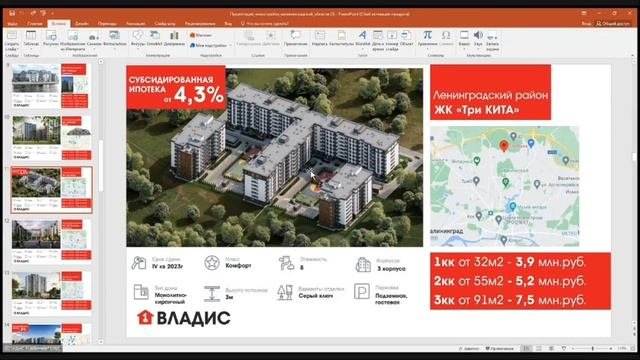Switch to Slide Sorter view in status bar
Screen dimensions: 640x360
[x=539, y=349]
